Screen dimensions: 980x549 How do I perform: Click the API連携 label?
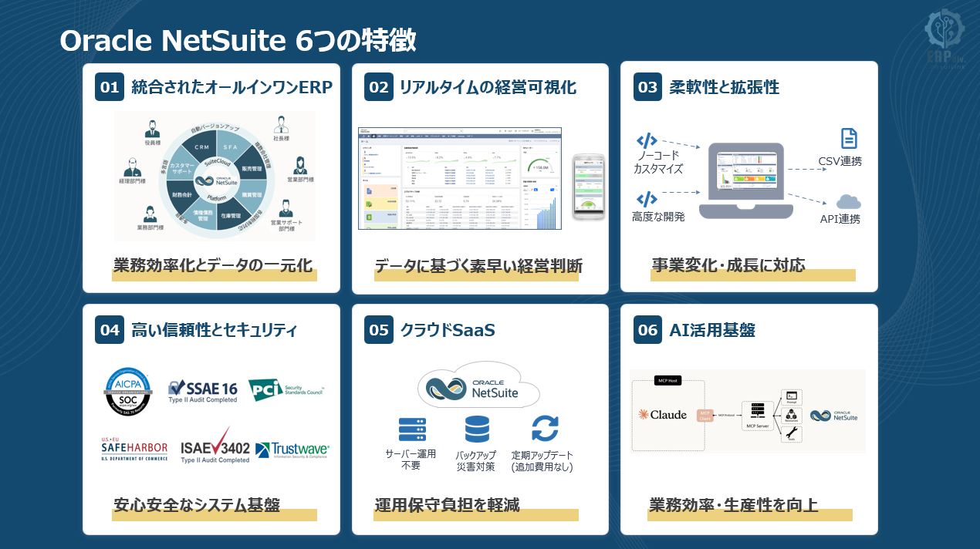pos(840,219)
